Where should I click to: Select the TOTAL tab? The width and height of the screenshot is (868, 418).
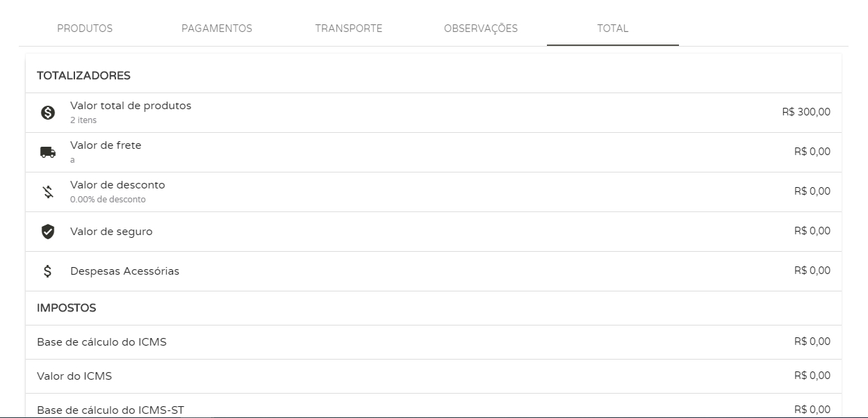[x=612, y=29]
